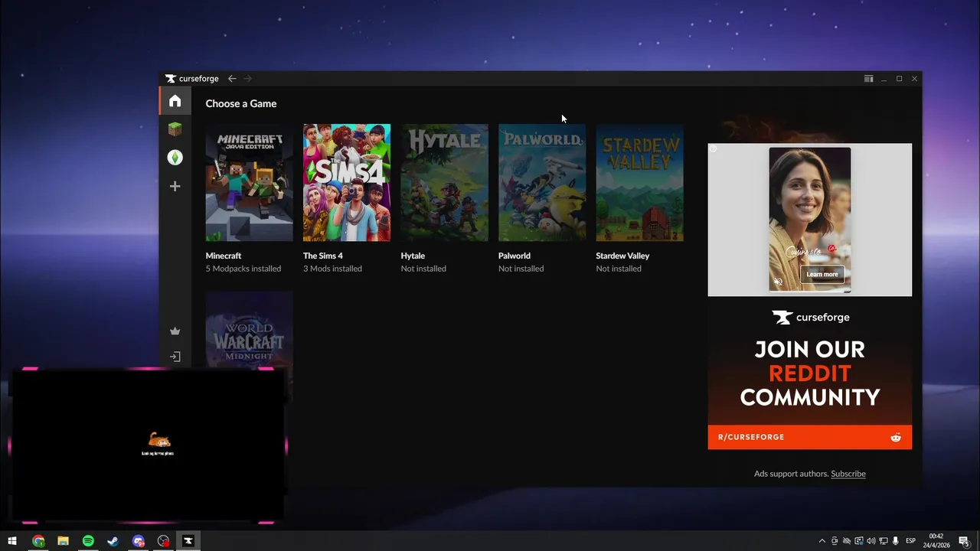This screenshot has width=980, height=551.
Task: Navigate back with the left arrow
Action: coord(232,79)
